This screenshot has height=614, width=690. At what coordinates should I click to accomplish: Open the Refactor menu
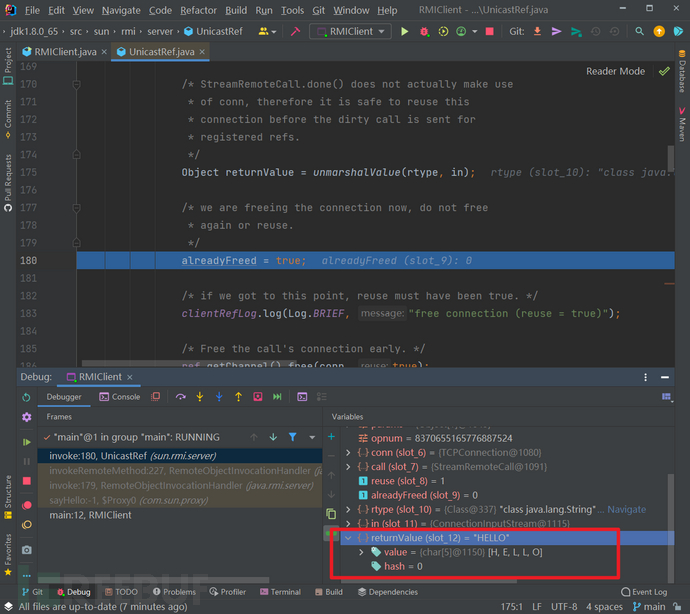[x=198, y=10]
